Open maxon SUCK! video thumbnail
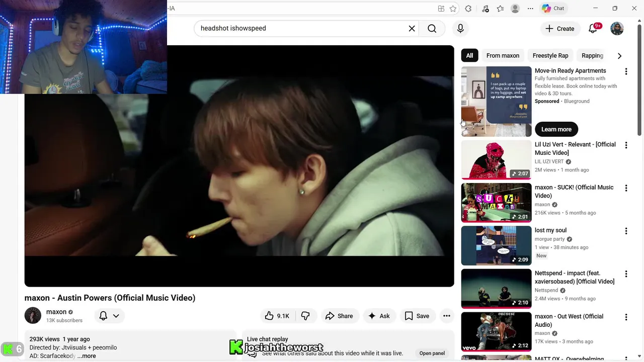This screenshot has height=362, width=644. tap(496, 203)
